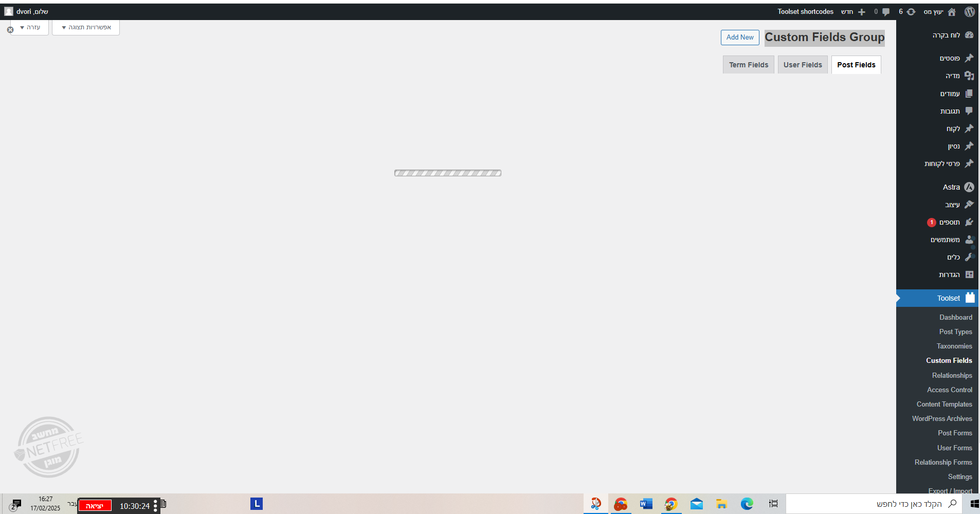Close the small X icon near help
This screenshot has width=980, height=514.
point(10,30)
